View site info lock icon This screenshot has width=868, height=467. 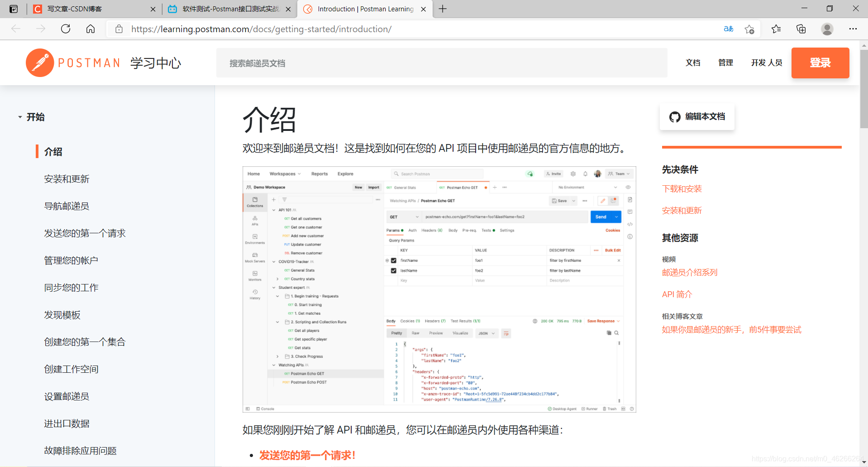coord(119,29)
